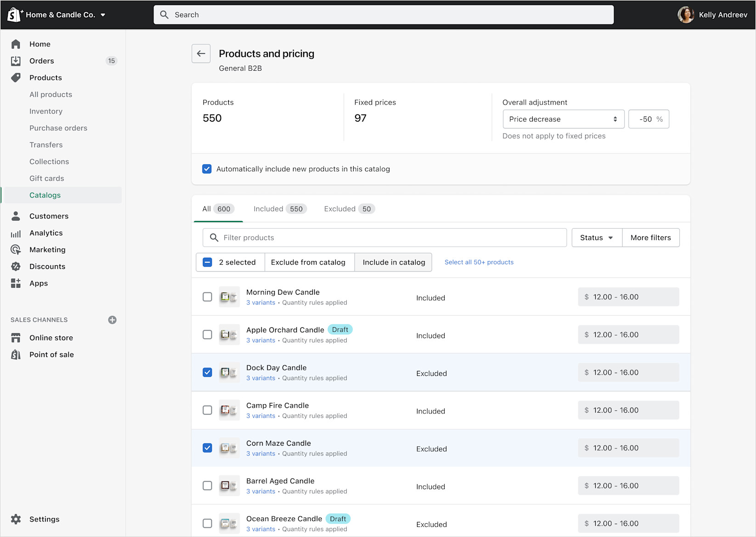
Task: Click the Filter products input
Action: 384,238
